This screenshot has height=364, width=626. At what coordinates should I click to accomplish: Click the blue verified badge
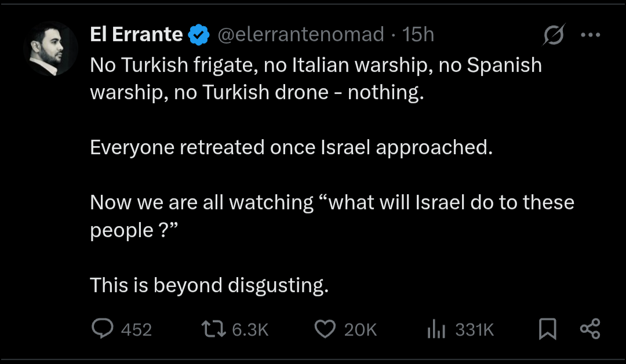tap(199, 35)
